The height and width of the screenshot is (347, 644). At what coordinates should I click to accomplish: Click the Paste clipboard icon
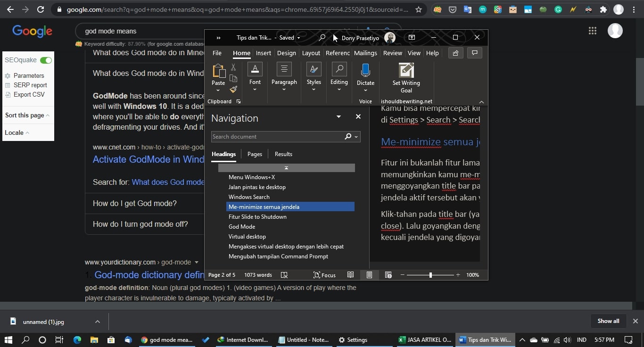(x=219, y=71)
